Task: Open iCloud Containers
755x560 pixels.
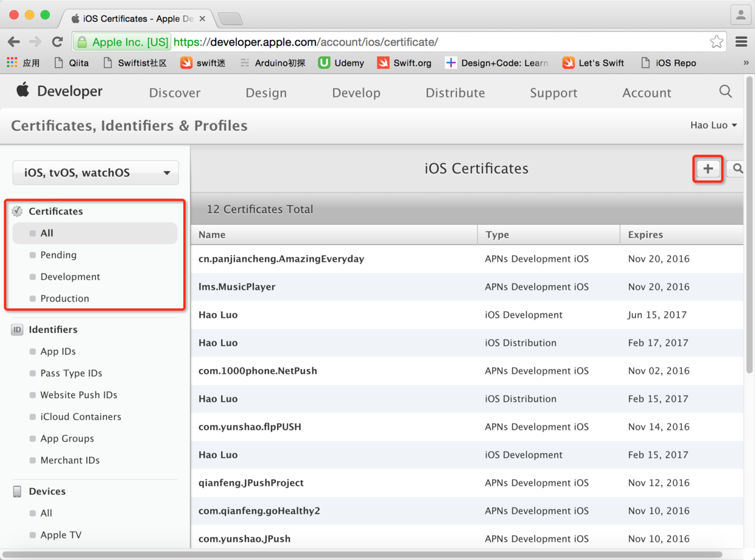Action: (x=80, y=418)
